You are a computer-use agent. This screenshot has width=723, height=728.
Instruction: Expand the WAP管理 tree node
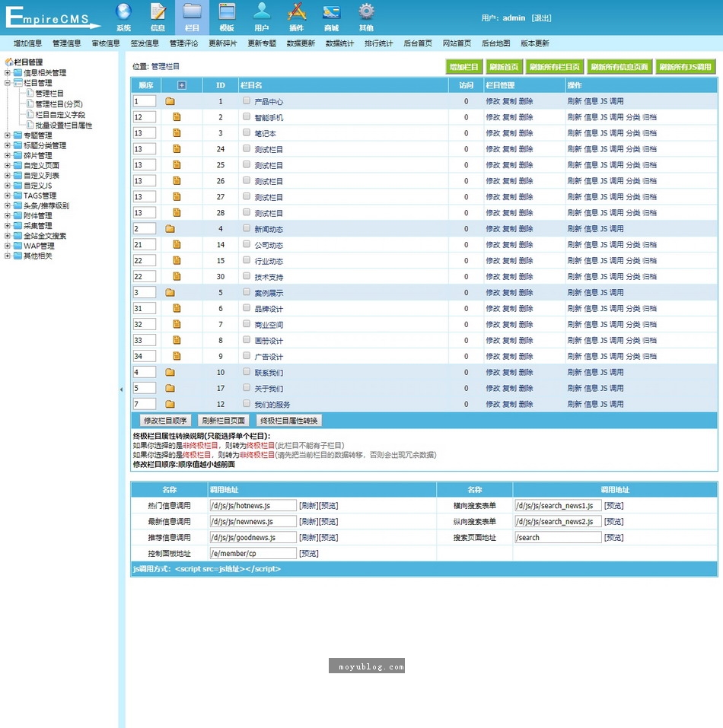8,246
